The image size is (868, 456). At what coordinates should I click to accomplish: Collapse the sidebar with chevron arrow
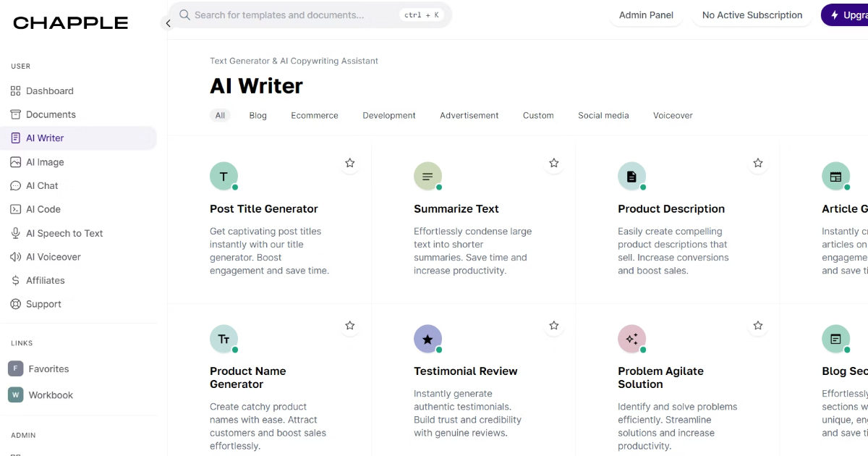168,23
